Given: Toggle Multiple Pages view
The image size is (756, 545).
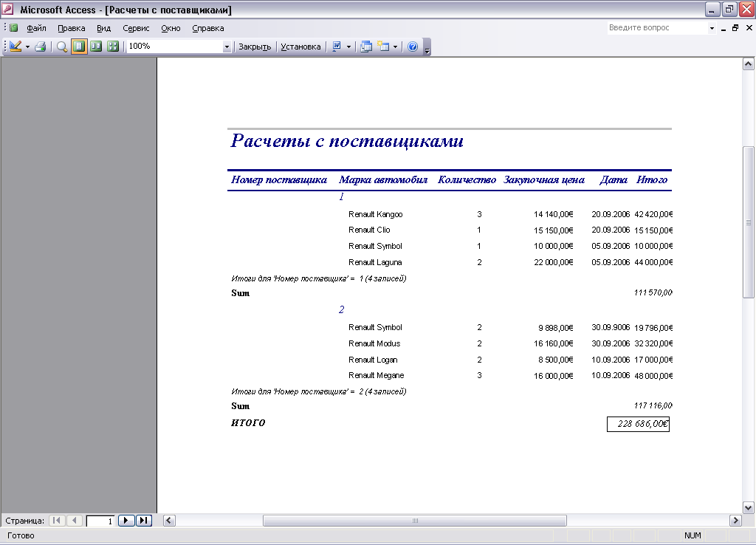Looking at the screenshot, I should pyautogui.click(x=113, y=47).
